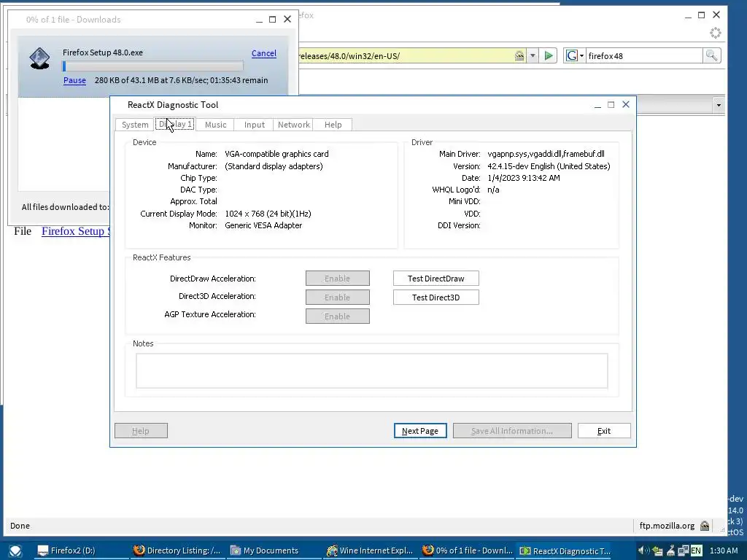
Task: Click inside the Notes text box
Action: click(x=371, y=370)
